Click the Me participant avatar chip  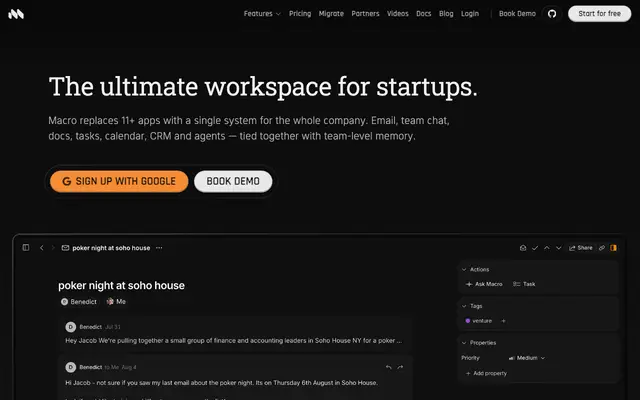point(116,302)
